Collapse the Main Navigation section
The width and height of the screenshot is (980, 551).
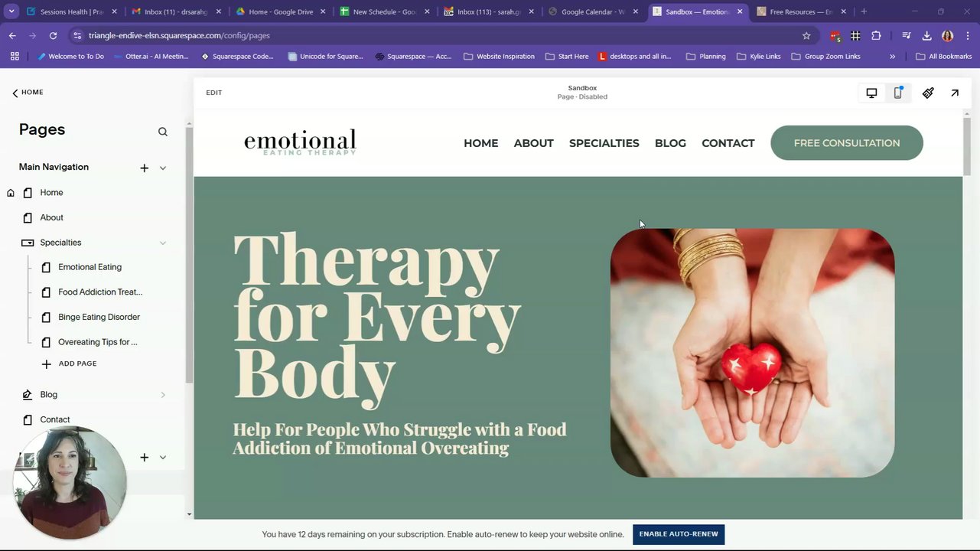pyautogui.click(x=163, y=168)
